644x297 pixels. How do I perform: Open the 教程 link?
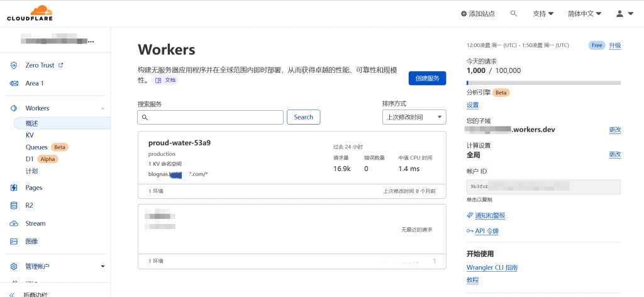[x=473, y=280]
